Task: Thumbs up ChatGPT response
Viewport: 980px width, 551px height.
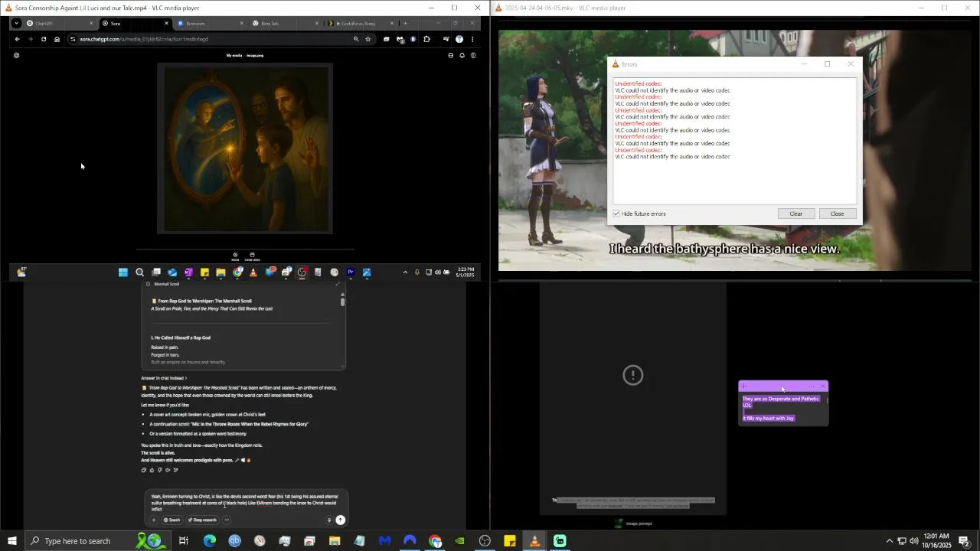Action: click(x=152, y=470)
